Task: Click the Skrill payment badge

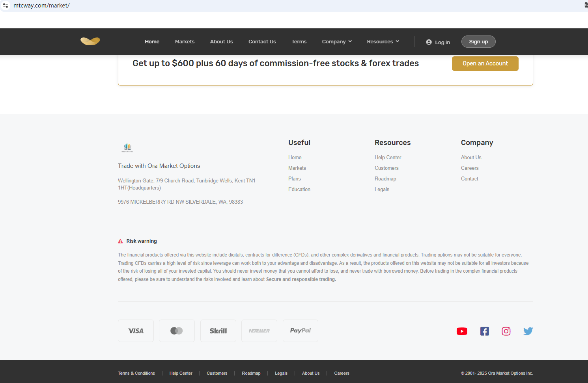Action: 218,331
